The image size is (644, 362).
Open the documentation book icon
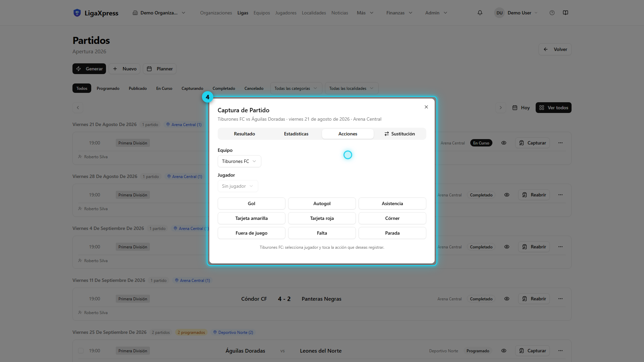point(566,13)
